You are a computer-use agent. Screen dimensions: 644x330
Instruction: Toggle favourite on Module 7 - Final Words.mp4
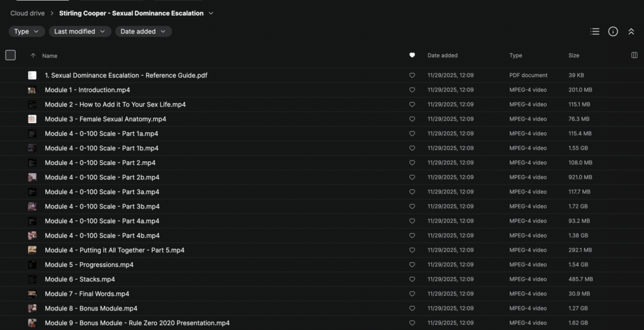tap(412, 294)
